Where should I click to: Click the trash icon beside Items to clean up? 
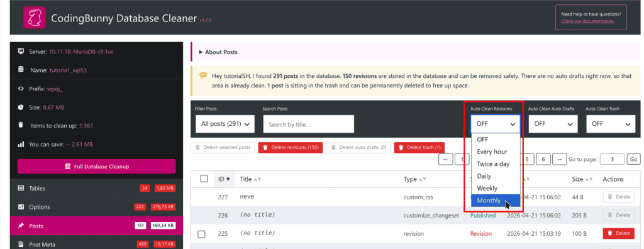click(21, 125)
